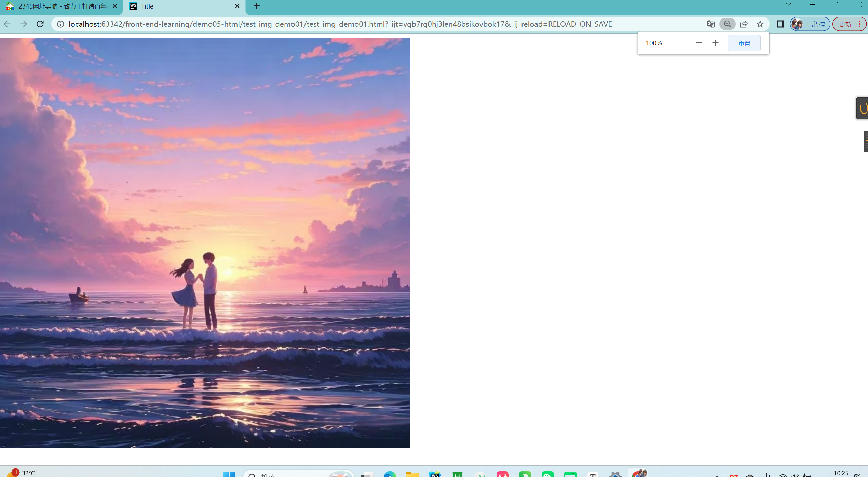Viewport: 868px width, 477px height.
Task: Click the sunset couple image
Action: (x=205, y=243)
